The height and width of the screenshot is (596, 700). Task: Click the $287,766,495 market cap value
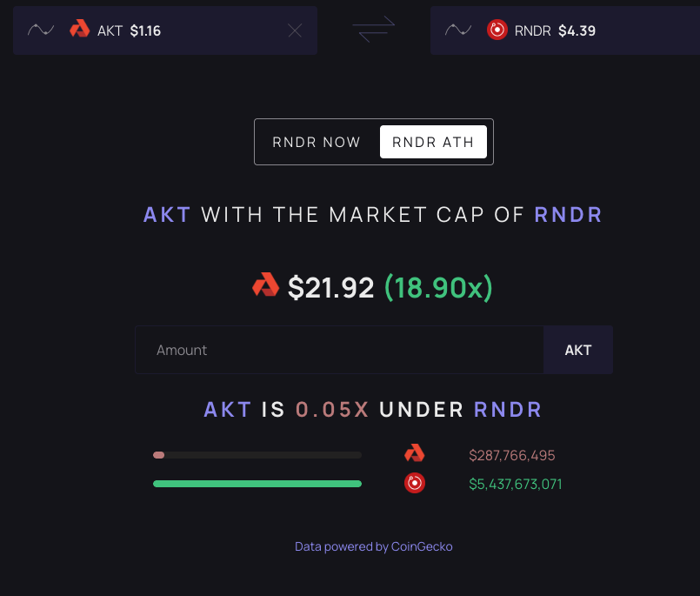tap(511, 455)
